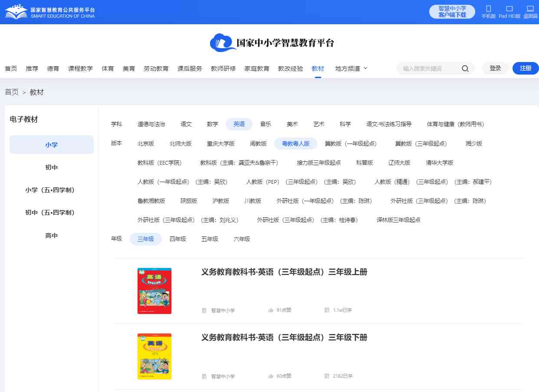Choose the 英语 subject filter
The image size is (539, 392).
pyautogui.click(x=239, y=124)
